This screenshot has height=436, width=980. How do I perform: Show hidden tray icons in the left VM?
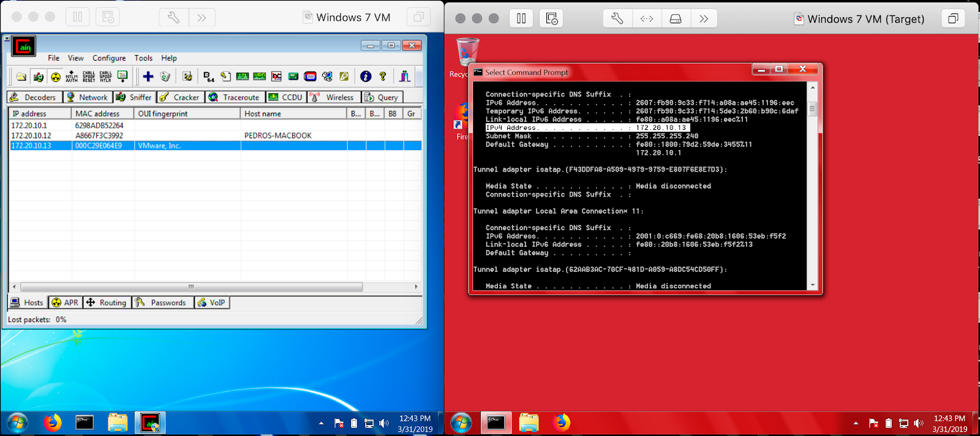[321, 423]
